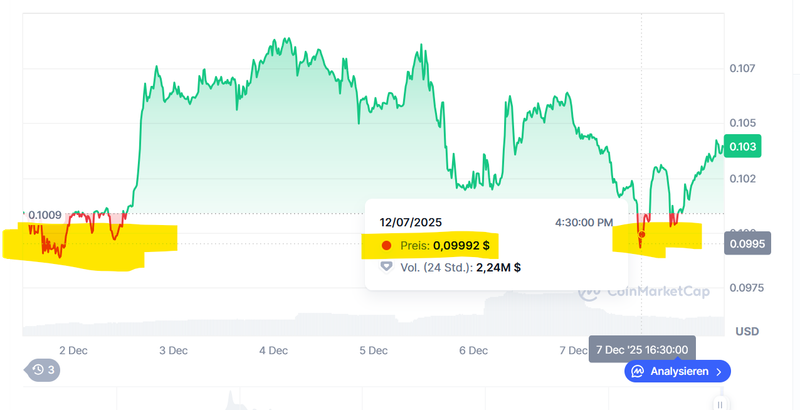Click the 2 Dec date on time axis
This screenshot has width=800, height=410.
click(x=74, y=350)
